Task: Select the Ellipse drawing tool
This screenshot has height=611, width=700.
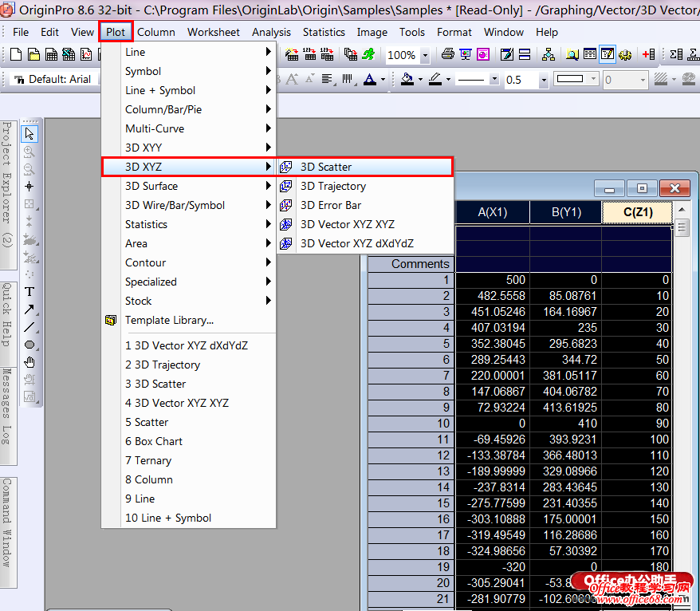Action: pyautogui.click(x=29, y=345)
